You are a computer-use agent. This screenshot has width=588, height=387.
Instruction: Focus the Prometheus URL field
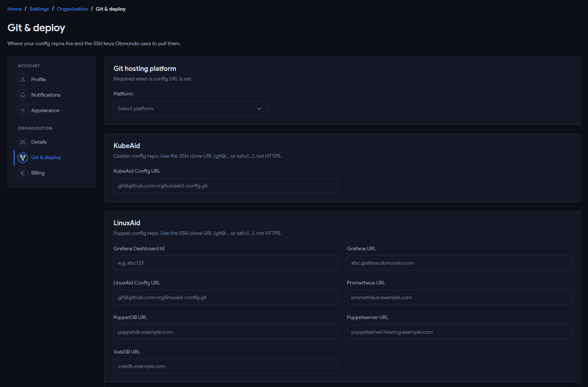(x=459, y=297)
